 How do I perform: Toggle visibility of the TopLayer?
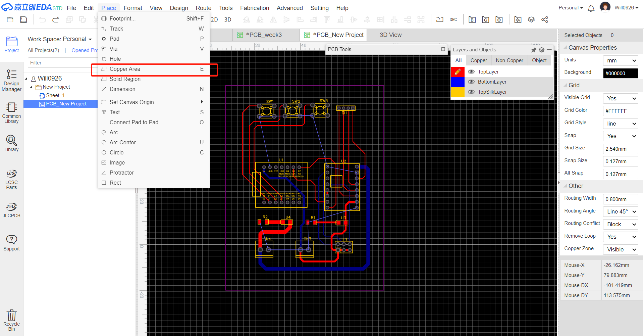[x=471, y=72]
